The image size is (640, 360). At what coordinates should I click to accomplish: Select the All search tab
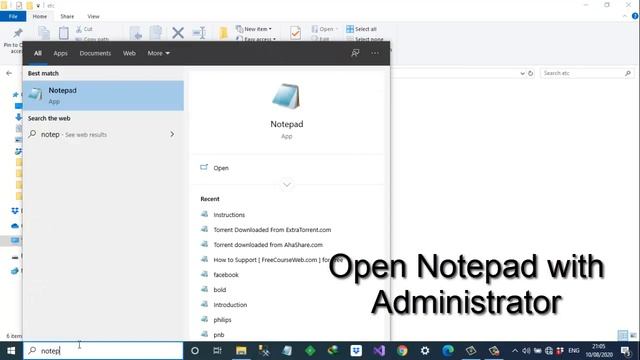(x=38, y=53)
